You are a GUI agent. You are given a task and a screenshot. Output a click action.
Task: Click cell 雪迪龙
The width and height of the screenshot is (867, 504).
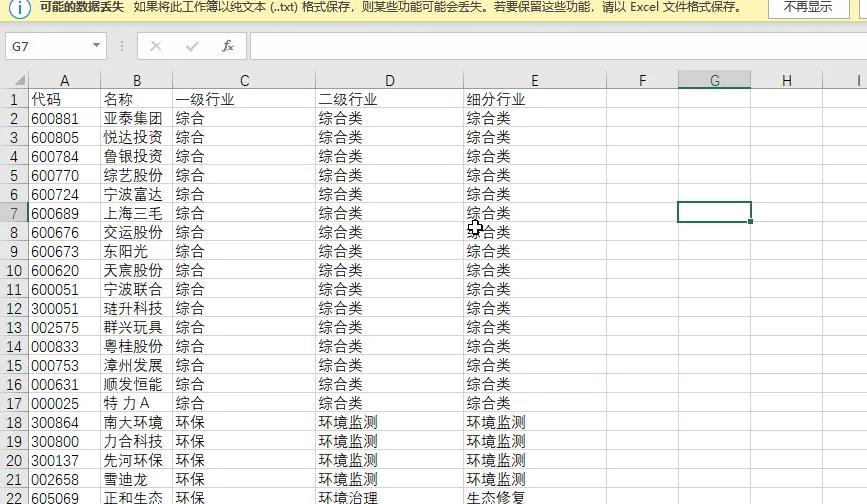[137, 479]
